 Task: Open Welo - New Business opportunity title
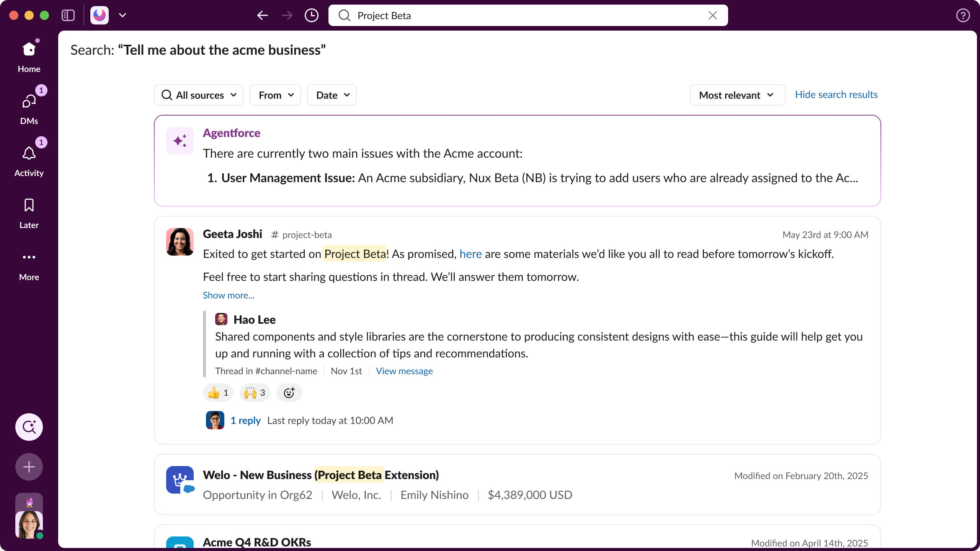tap(321, 475)
